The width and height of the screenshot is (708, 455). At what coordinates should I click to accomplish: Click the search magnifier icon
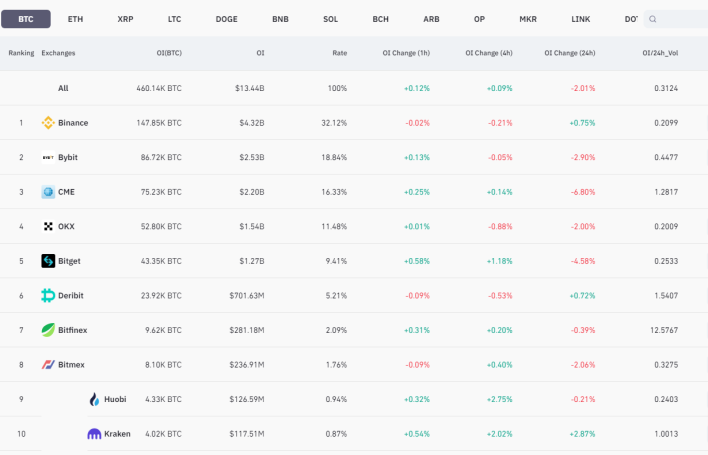point(652,19)
